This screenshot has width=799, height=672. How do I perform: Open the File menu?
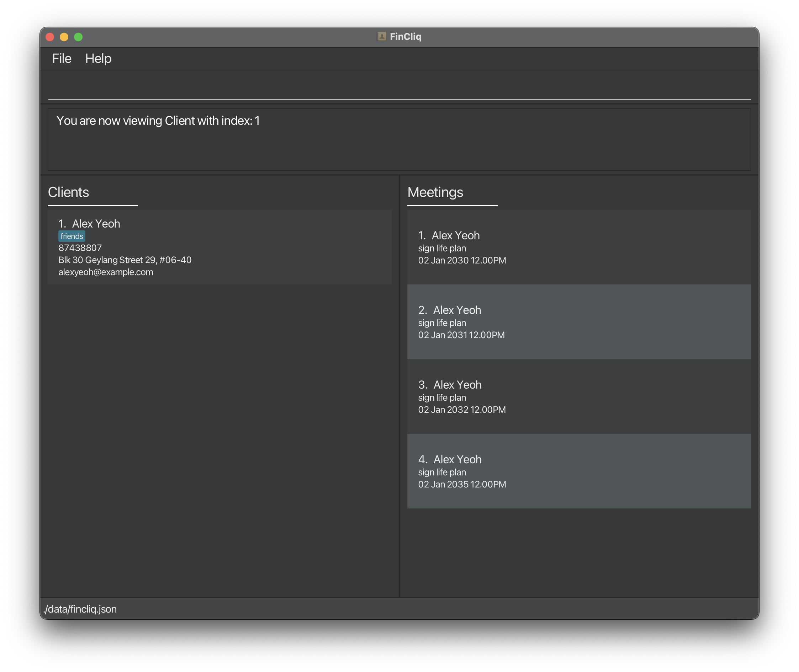(x=62, y=59)
